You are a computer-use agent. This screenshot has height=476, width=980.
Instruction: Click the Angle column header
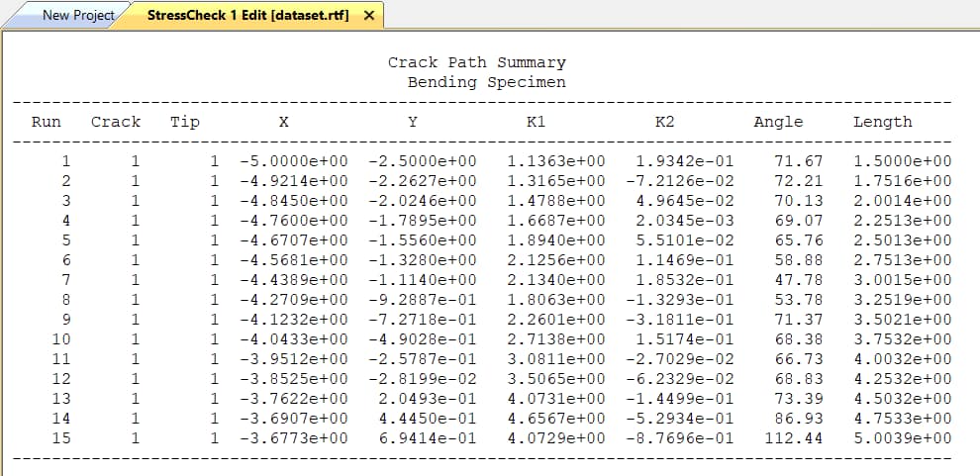778,122
